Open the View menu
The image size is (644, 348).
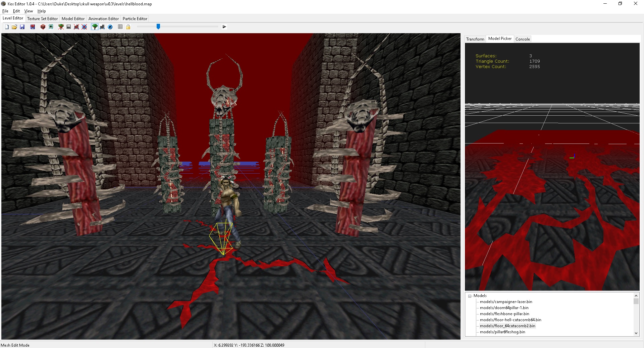(x=29, y=11)
